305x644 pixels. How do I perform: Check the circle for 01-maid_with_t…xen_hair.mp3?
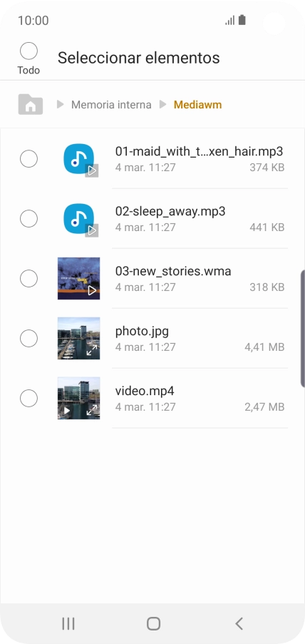pyautogui.click(x=29, y=159)
